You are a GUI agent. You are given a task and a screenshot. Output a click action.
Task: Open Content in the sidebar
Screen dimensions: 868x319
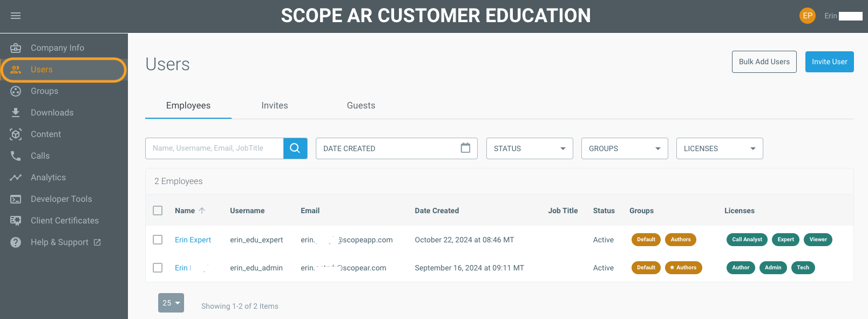pos(64,134)
